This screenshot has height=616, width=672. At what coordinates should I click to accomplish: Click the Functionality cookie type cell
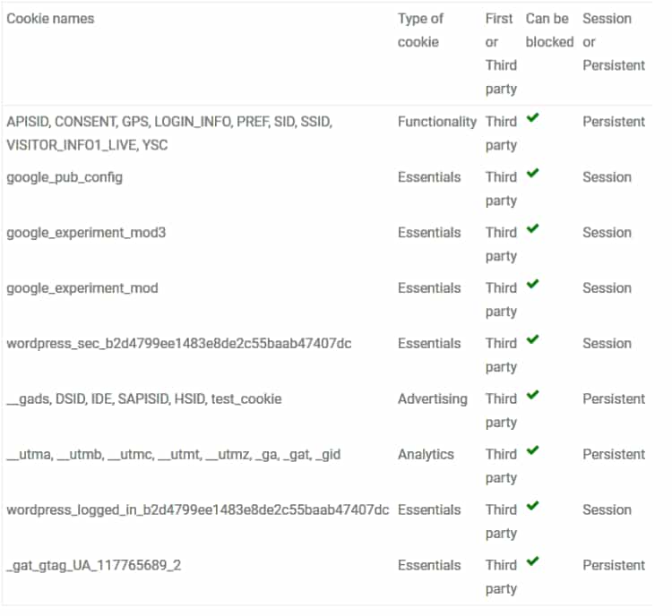(436, 122)
